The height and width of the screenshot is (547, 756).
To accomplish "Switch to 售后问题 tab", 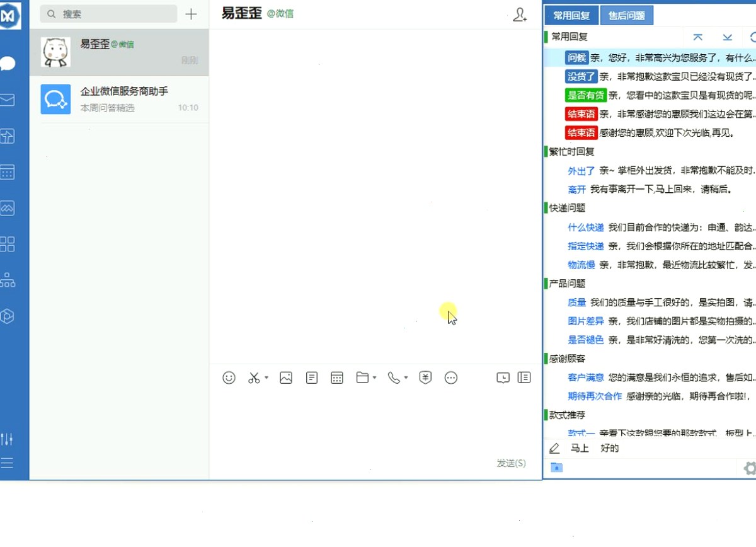I will (x=627, y=15).
